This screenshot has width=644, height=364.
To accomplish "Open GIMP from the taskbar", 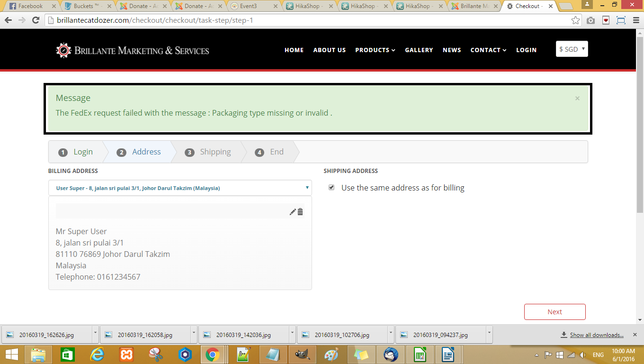I will coord(303,355).
